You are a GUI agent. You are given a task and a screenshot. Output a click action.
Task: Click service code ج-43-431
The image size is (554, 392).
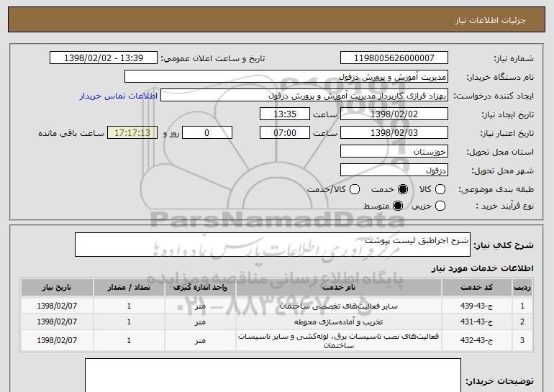coord(476,322)
